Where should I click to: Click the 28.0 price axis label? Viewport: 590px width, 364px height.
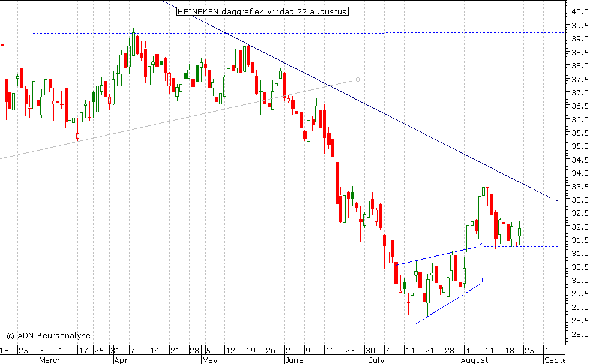coord(580,334)
